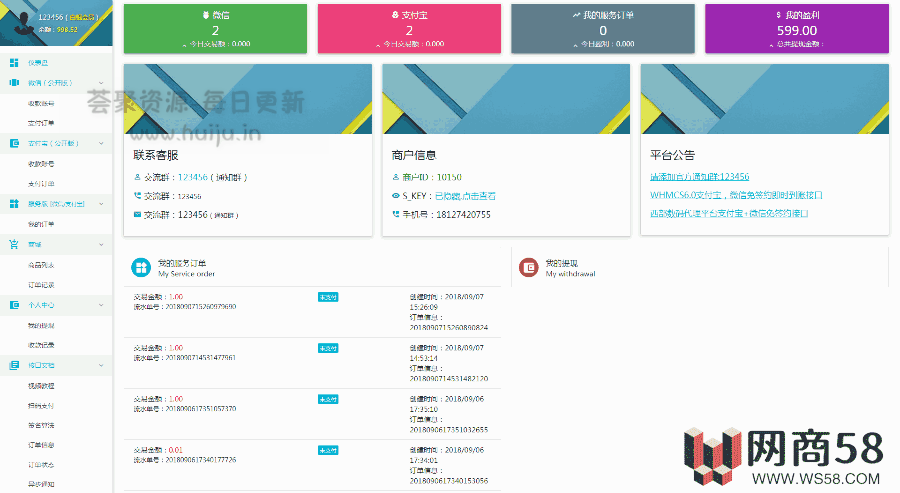Image resolution: width=900 pixels, height=493 pixels.
Task: Click the person icon beside 商户ID
Action: 395,177
